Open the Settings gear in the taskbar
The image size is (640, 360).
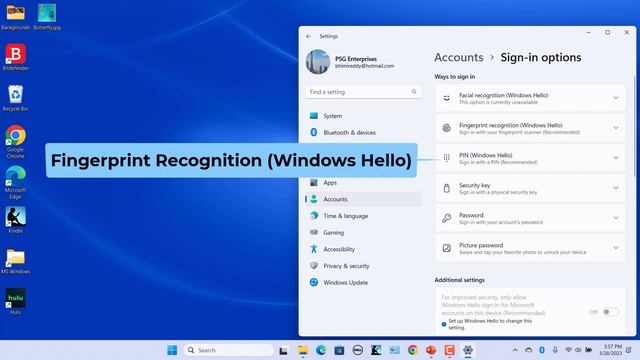point(468,350)
